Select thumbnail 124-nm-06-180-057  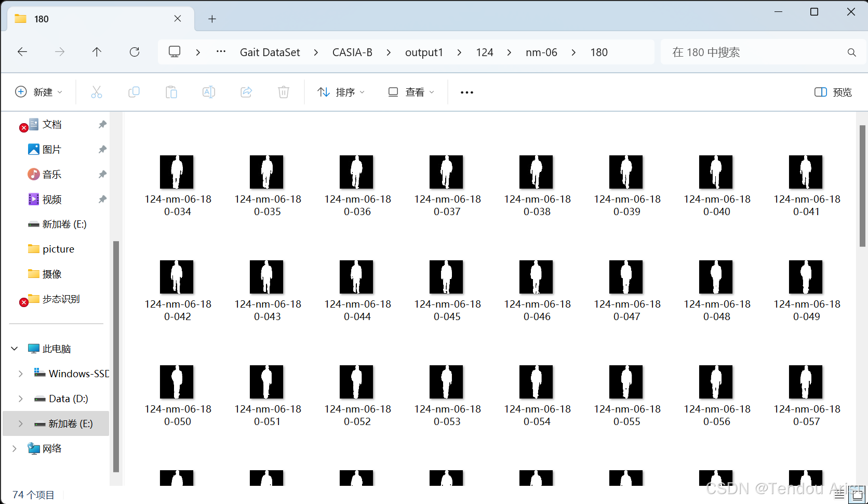pos(806,382)
